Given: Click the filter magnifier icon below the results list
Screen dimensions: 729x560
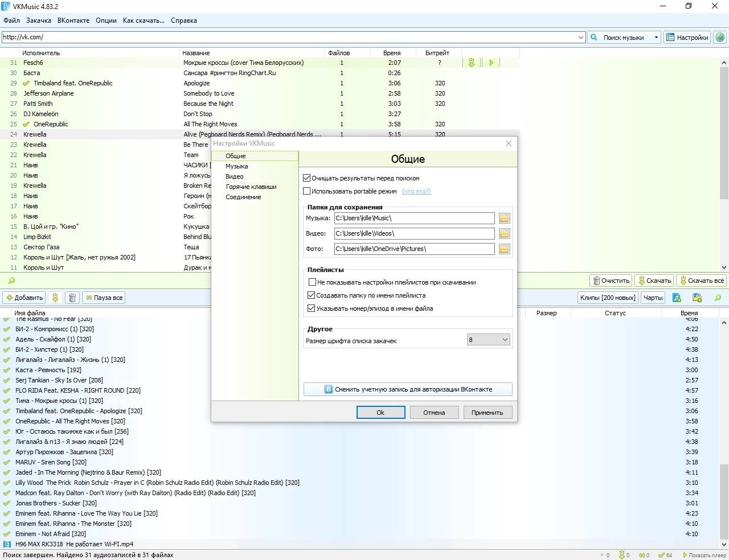Looking at the screenshot, I should [x=11, y=281].
